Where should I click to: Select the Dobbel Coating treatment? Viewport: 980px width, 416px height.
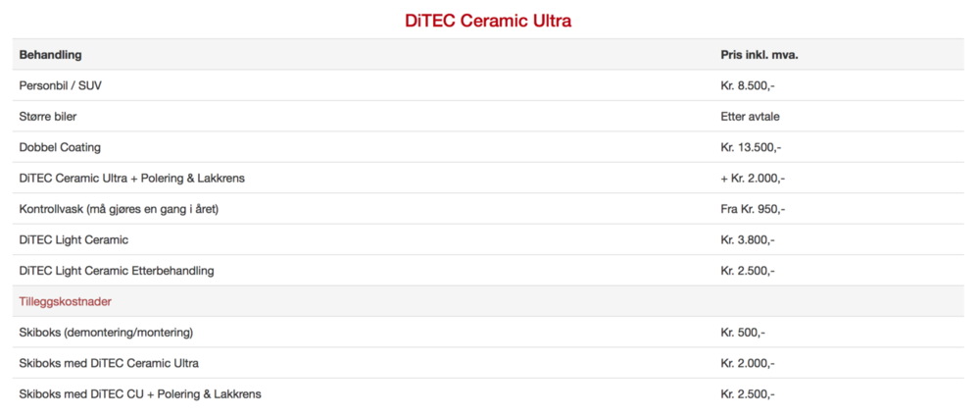tap(60, 147)
